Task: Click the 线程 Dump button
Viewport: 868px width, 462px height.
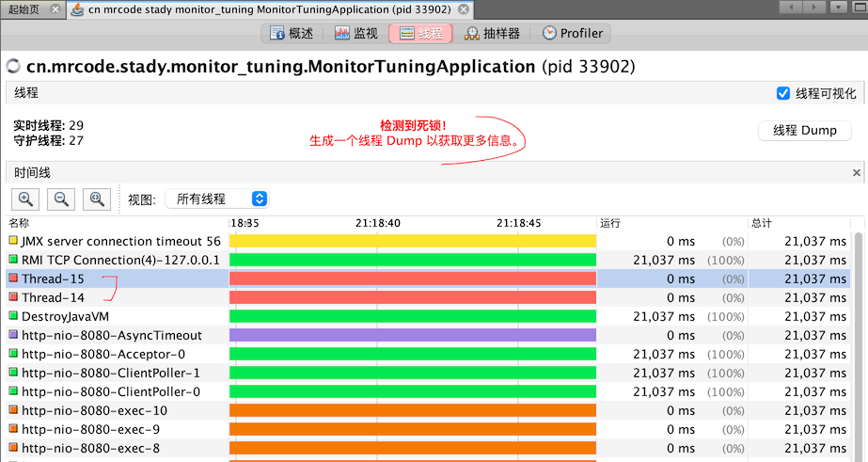Action: pos(804,130)
